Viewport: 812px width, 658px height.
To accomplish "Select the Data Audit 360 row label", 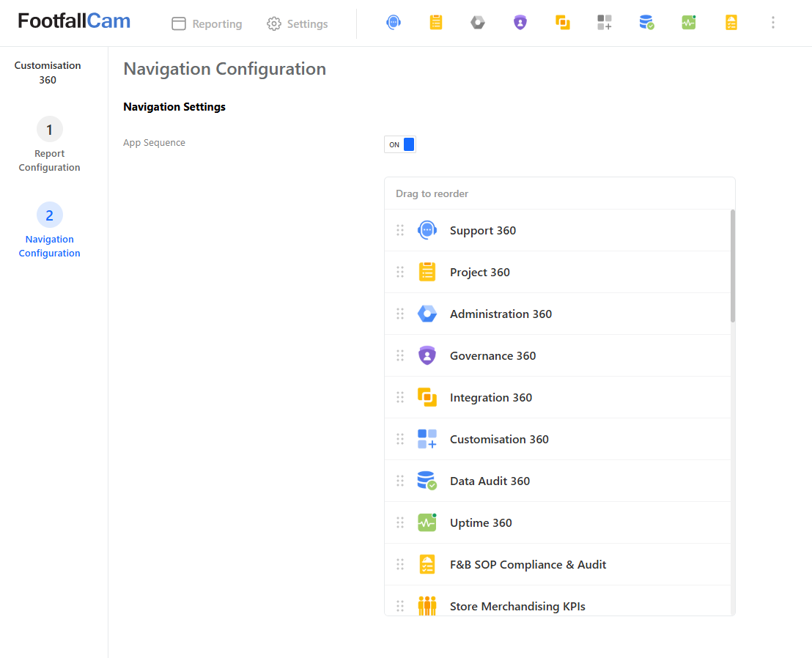I will coord(490,481).
